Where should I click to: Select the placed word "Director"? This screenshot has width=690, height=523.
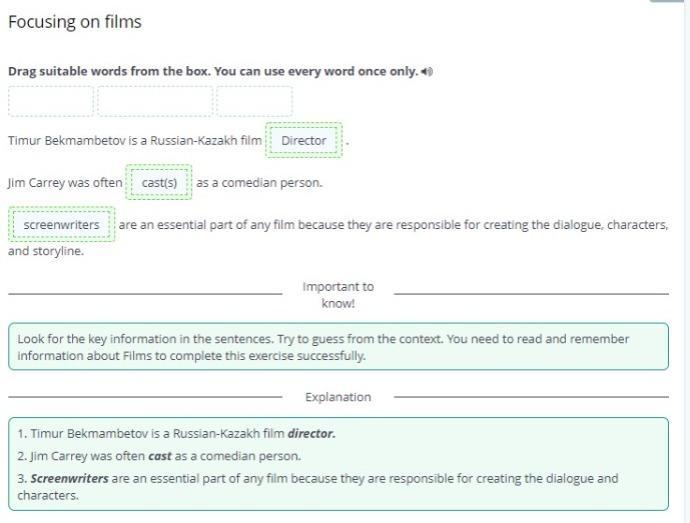pyautogui.click(x=304, y=141)
